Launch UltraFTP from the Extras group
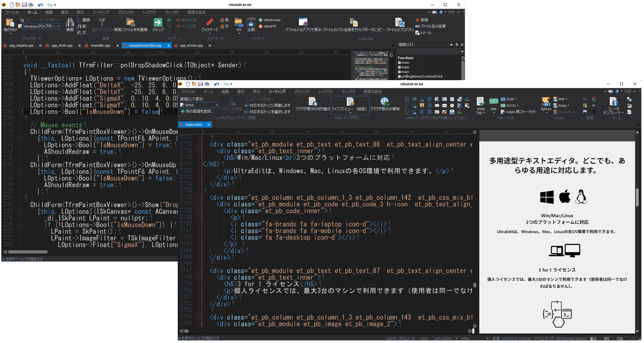This screenshot has height=343, width=644. pyautogui.click(x=267, y=26)
